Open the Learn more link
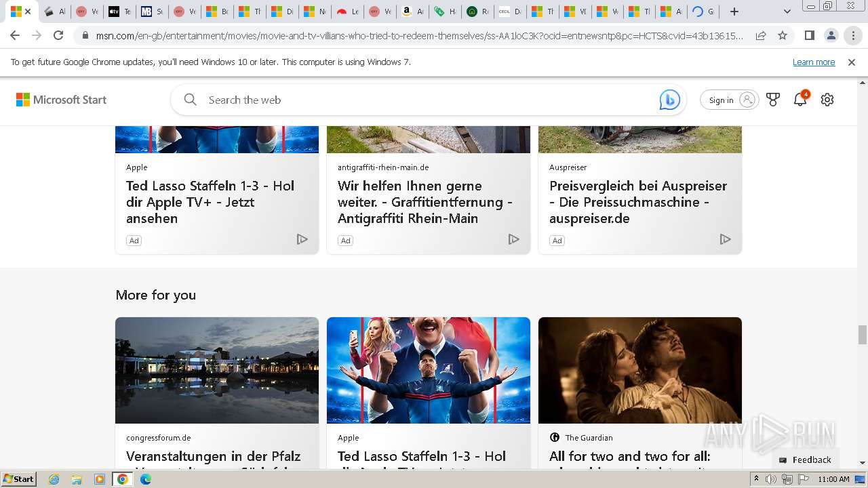The image size is (868, 488). tap(814, 62)
